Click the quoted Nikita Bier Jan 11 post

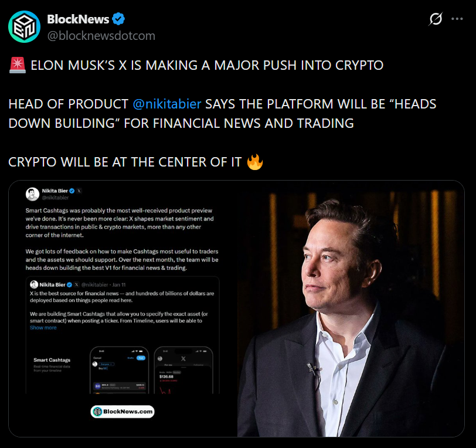pyautogui.click(x=123, y=335)
